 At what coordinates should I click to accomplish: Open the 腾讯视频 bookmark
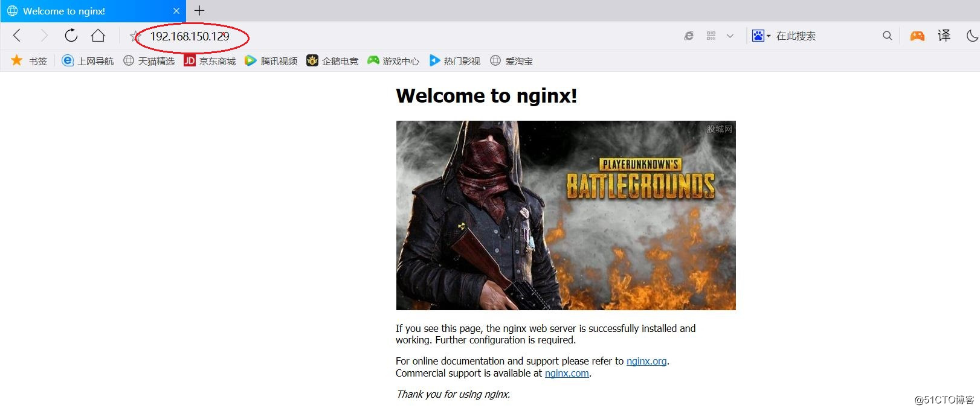click(x=271, y=61)
